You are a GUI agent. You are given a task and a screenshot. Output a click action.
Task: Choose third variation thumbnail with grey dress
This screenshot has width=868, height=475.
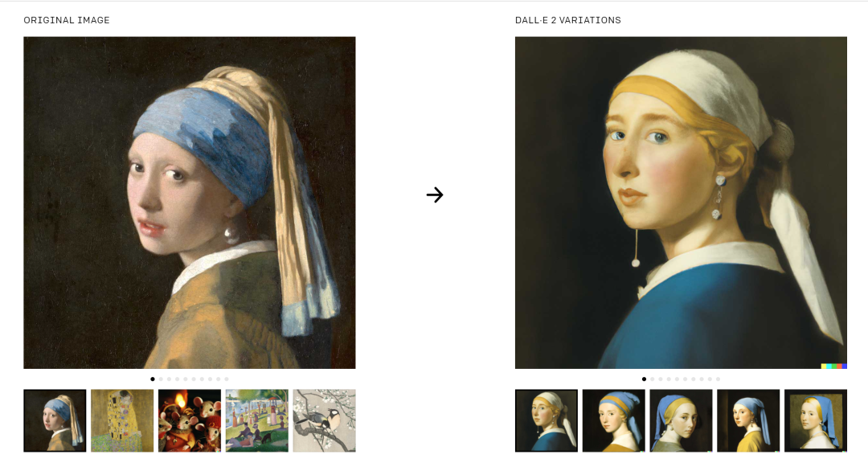click(x=681, y=420)
